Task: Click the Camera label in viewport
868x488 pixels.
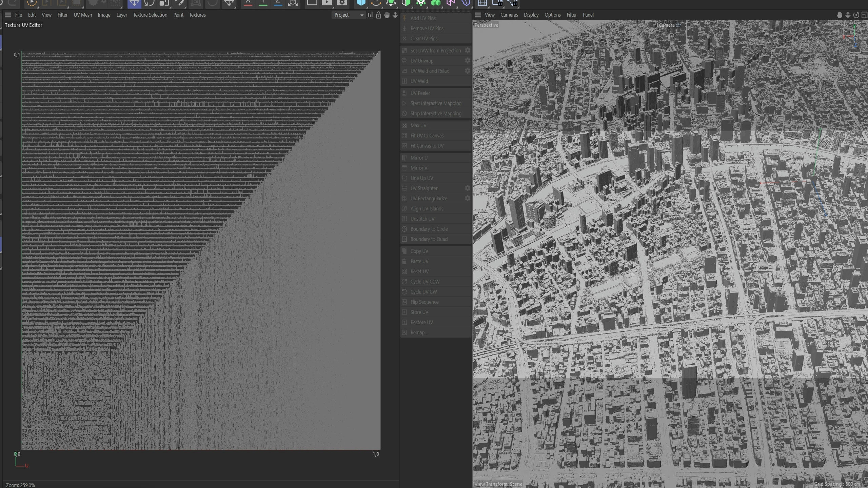Action: pyautogui.click(x=667, y=25)
